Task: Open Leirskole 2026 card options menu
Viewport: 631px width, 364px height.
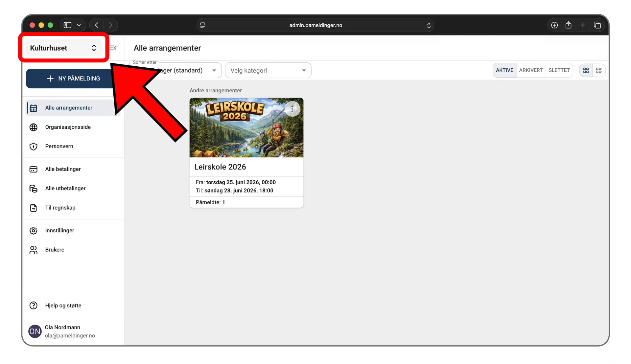Action: pyautogui.click(x=292, y=109)
